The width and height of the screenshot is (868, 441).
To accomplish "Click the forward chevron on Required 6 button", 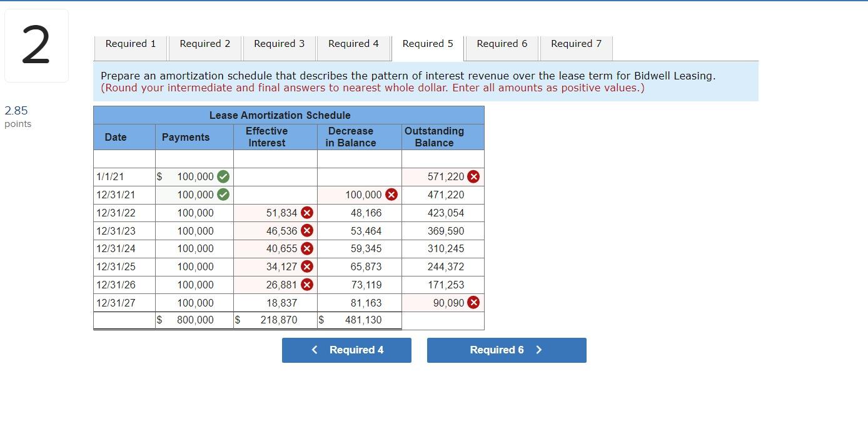I will (x=539, y=350).
